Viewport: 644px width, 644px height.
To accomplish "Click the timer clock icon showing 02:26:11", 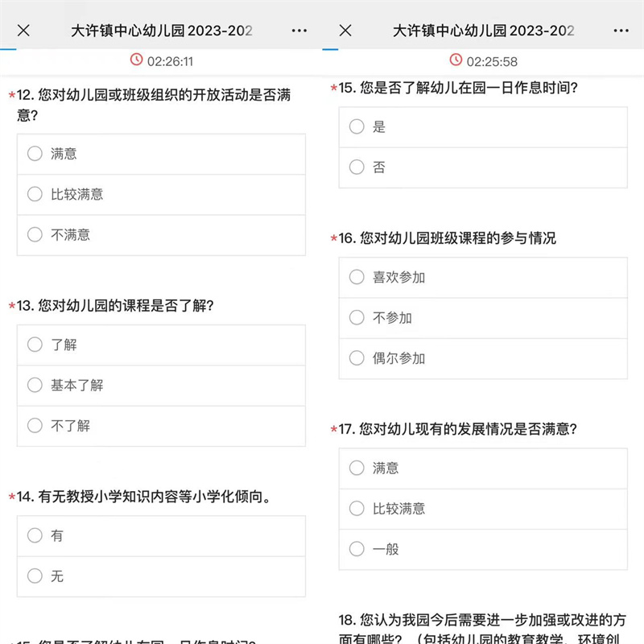I will coord(136,60).
